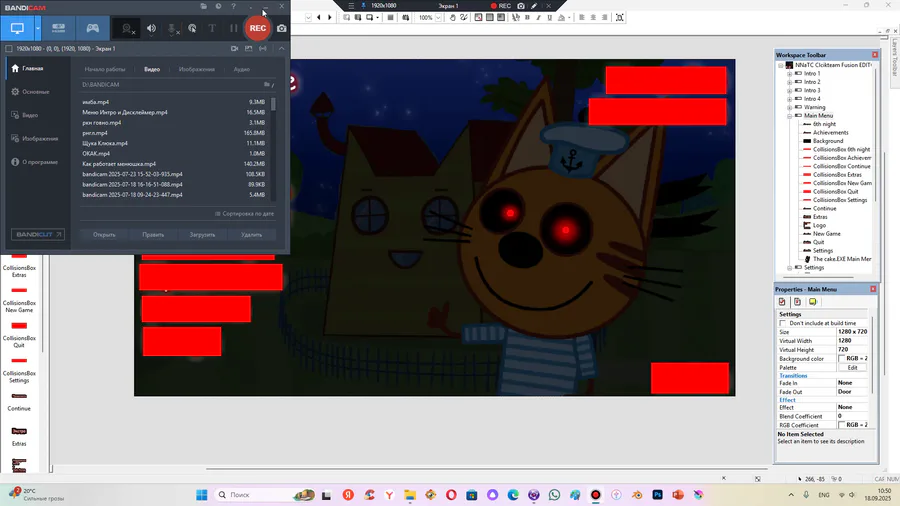
Task: Go to previous frame arrow in Fusion toolbar
Action: point(319,18)
